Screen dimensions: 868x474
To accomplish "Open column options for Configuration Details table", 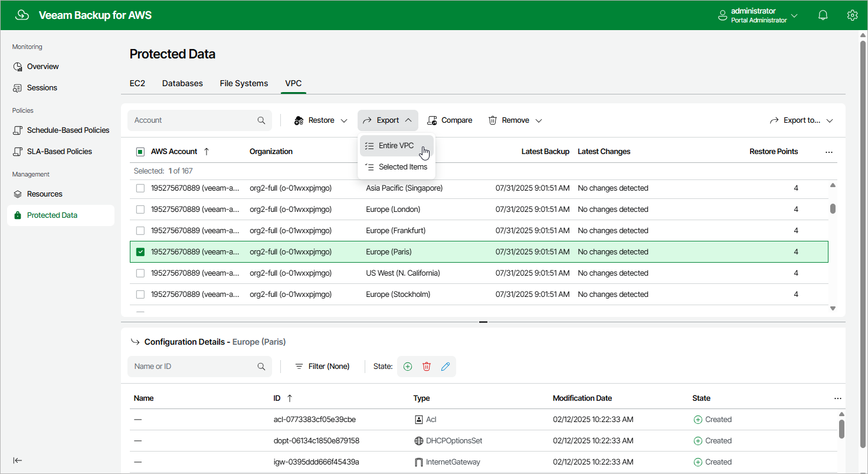I will click(x=838, y=398).
